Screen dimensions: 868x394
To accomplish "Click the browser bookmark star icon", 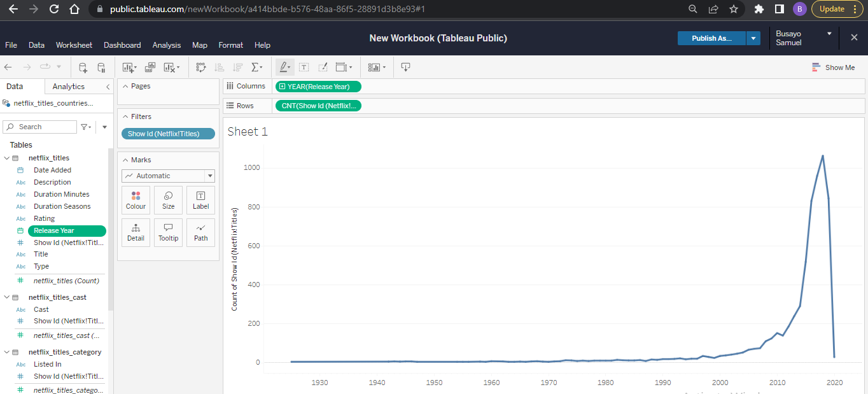I will click(x=734, y=9).
